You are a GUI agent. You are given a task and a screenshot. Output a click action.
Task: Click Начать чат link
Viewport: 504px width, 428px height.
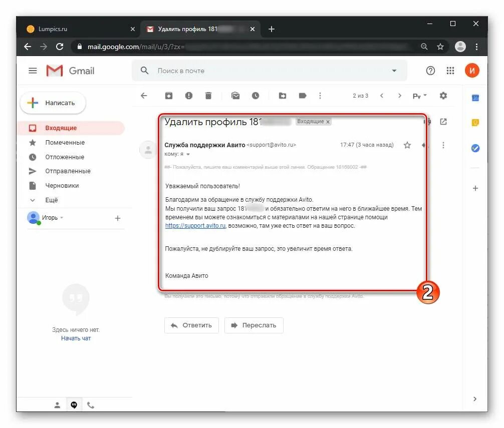click(x=76, y=338)
